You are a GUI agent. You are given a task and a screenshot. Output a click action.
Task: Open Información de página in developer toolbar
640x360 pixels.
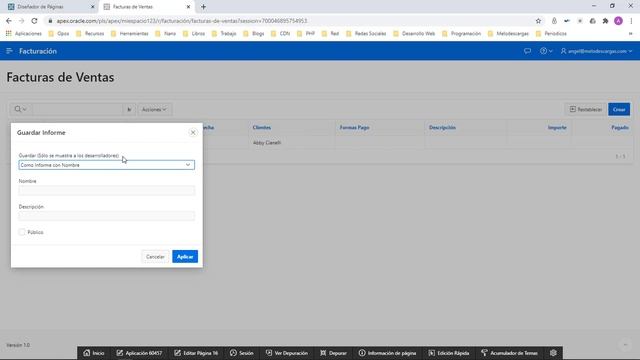pos(387,353)
